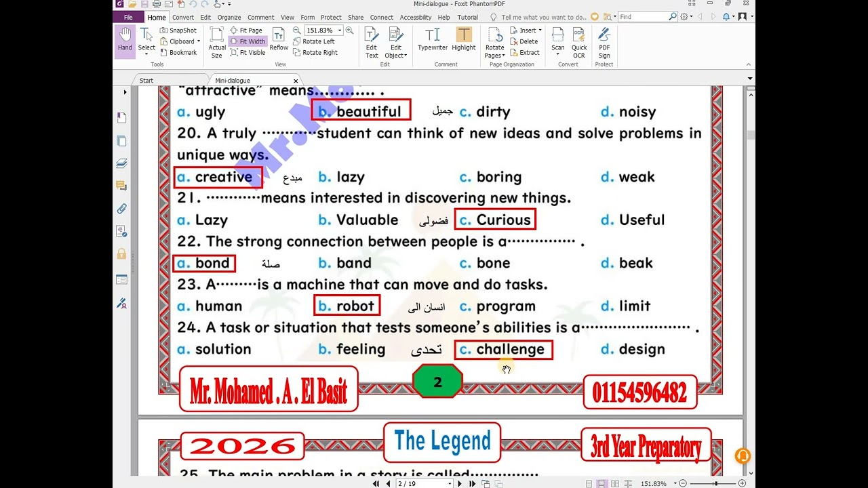Activate the Highlight tool
868x488 pixels.
tap(464, 39)
